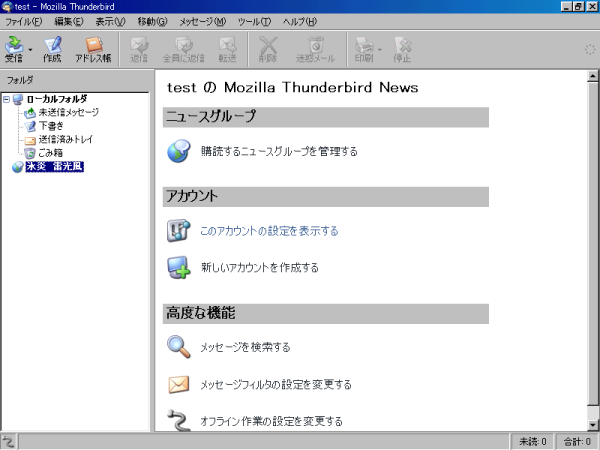
Task: Open the dropdown arrow next to 印刷
Action: pos(380,50)
